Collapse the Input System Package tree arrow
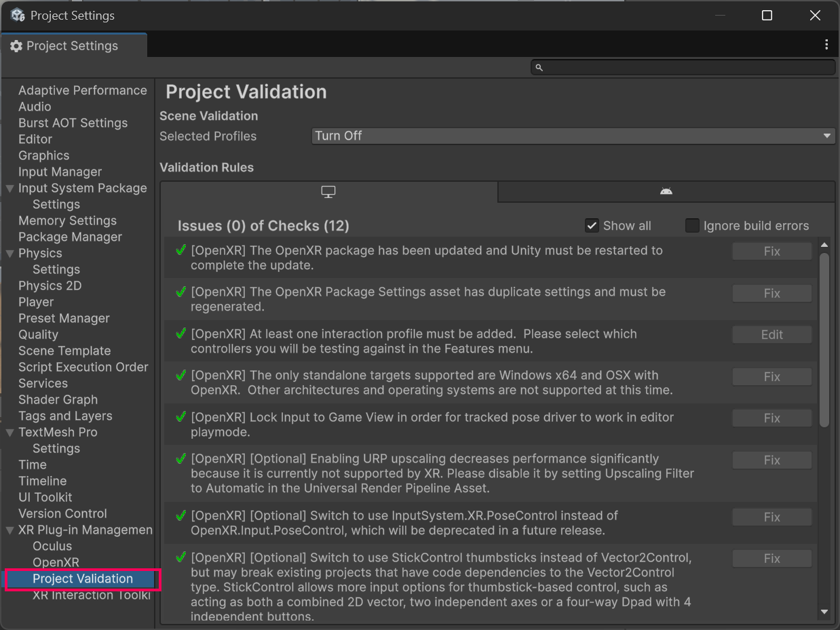Viewport: 840px width, 630px height. 10,189
